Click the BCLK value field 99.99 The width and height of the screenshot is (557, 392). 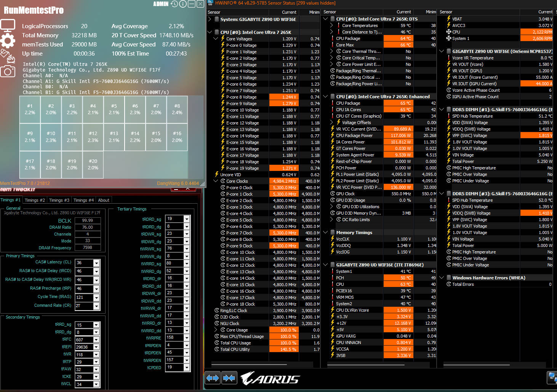tap(88, 220)
